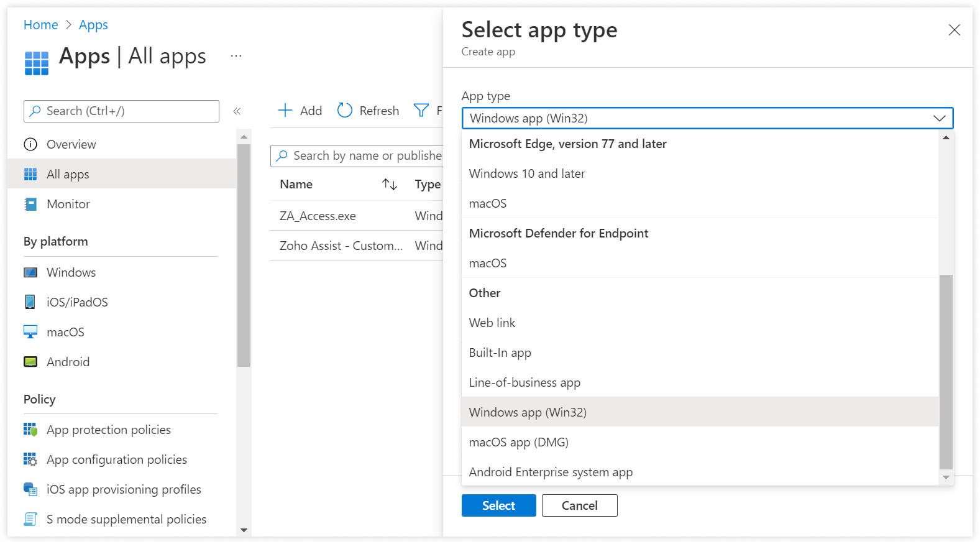The width and height of the screenshot is (980, 544).
Task: Click the dropdown list scrollbar thumb
Action: [946, 372]
